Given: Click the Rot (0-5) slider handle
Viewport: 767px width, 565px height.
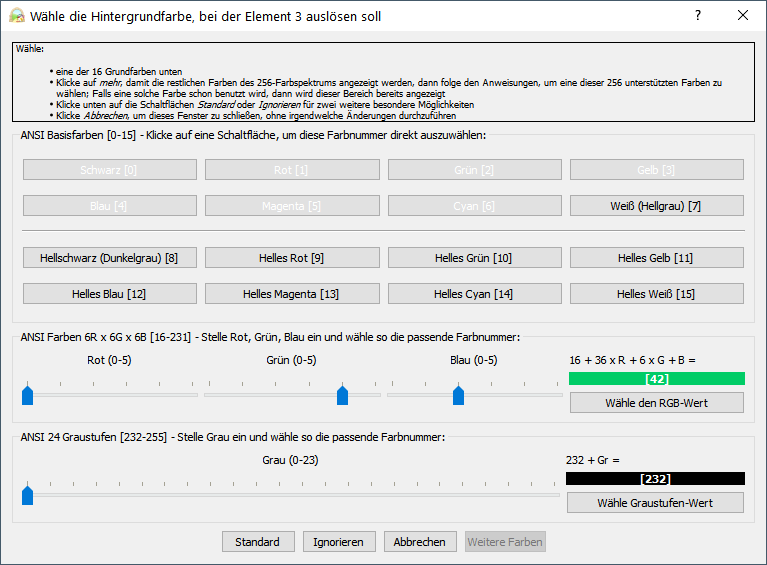Looking at the screenshot, I should [x=27, y=395].
